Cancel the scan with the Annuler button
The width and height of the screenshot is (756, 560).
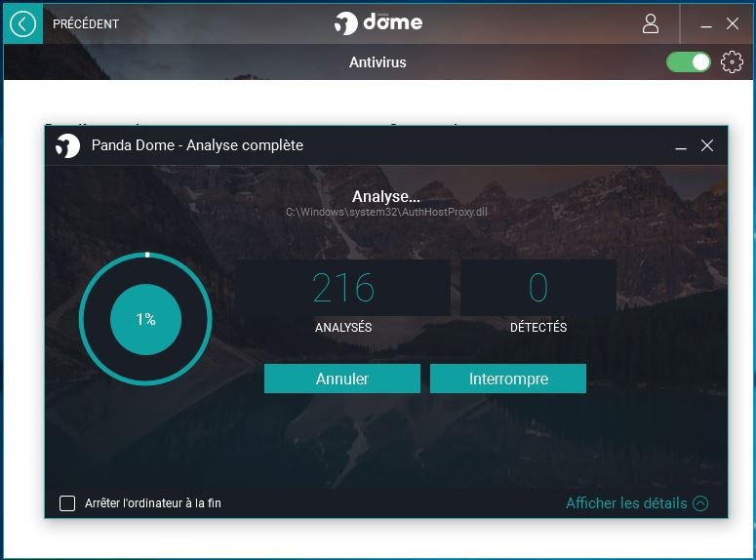tap(342, 379)
